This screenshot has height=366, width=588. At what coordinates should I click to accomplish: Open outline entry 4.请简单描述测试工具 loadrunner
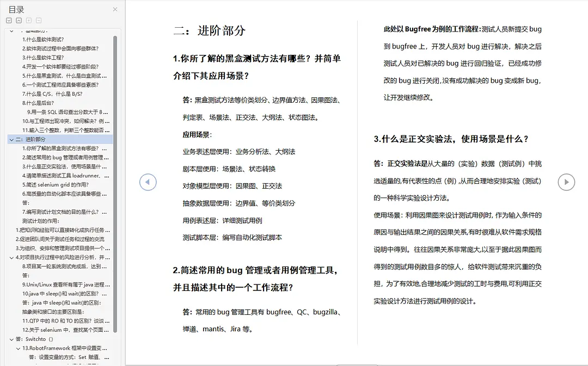pos(66,176)
